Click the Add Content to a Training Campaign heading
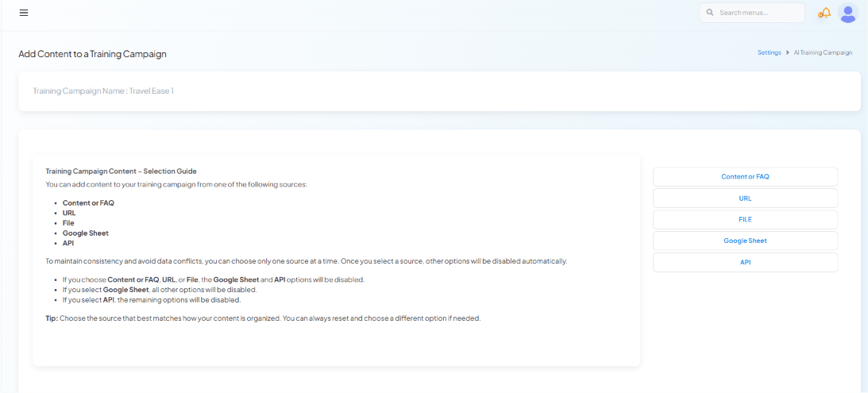 92,54
